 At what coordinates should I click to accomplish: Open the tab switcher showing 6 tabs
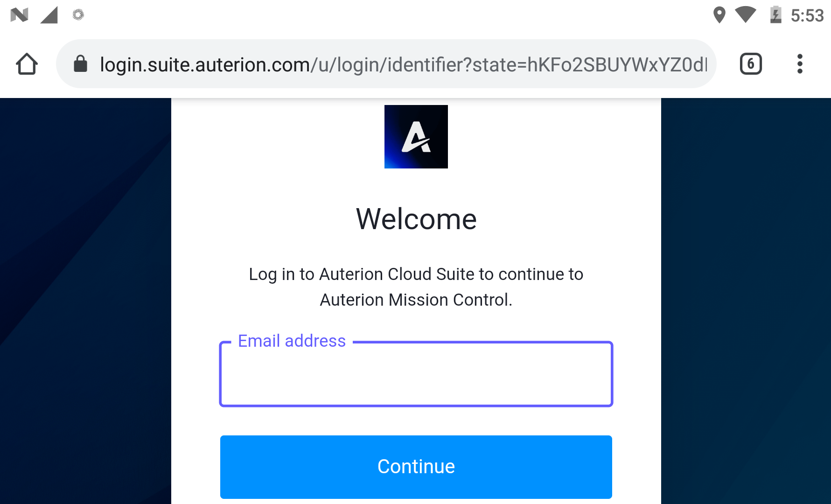click(x=751, y=64)
